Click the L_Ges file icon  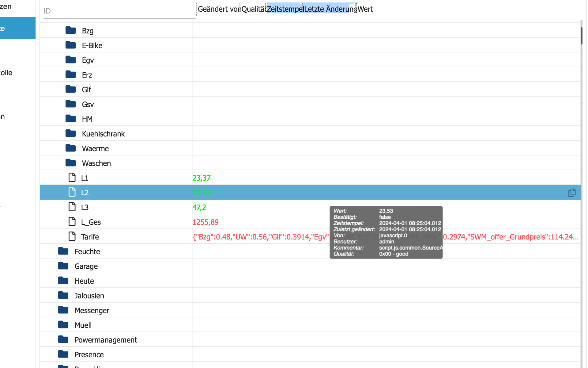coord(72,222)
